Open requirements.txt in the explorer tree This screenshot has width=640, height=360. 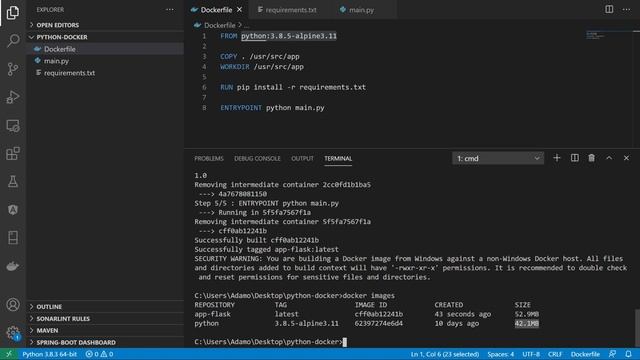pyautogui.click(x=105, y=73)
